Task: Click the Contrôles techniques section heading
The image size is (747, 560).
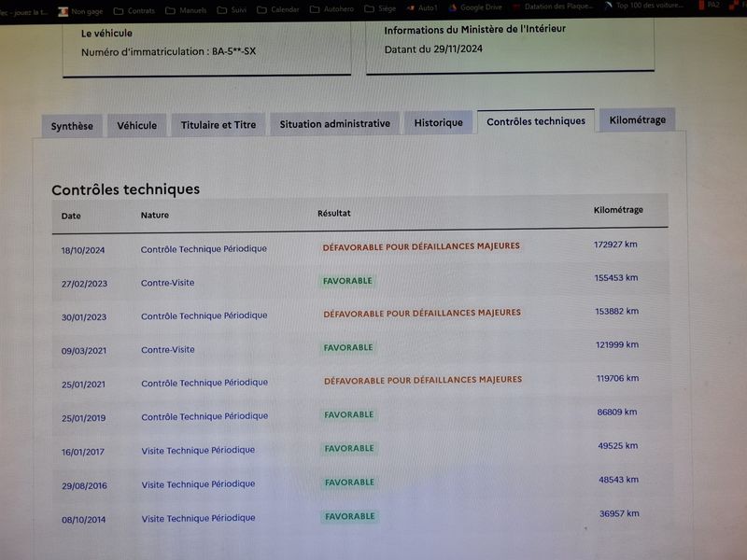Action: tap(126, 189)
